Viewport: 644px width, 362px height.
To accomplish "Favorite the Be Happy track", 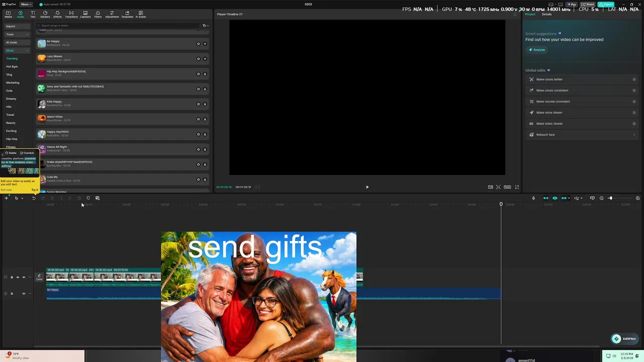I will (198, 44).
